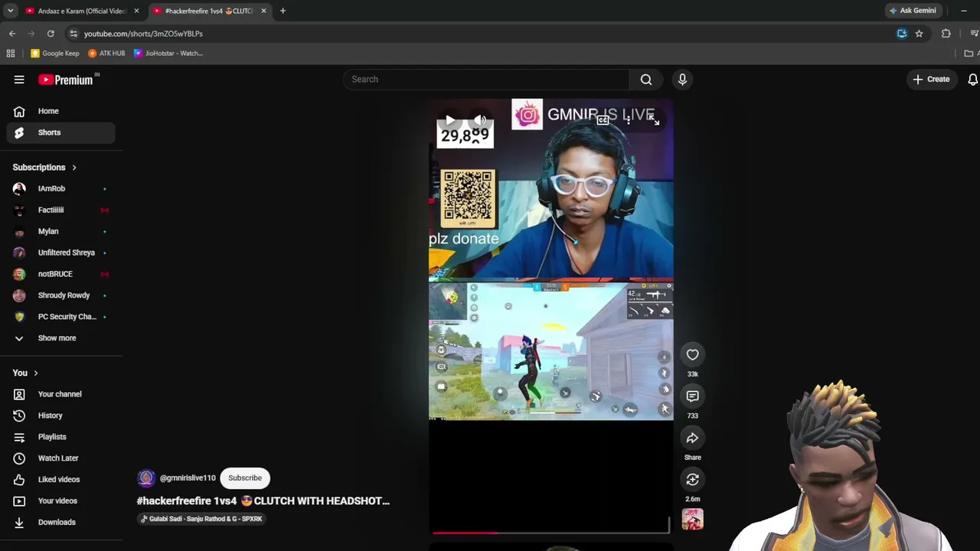Open the Factiiiiiii channel
This screenshot has height=551, width=980.
(61, 210)
